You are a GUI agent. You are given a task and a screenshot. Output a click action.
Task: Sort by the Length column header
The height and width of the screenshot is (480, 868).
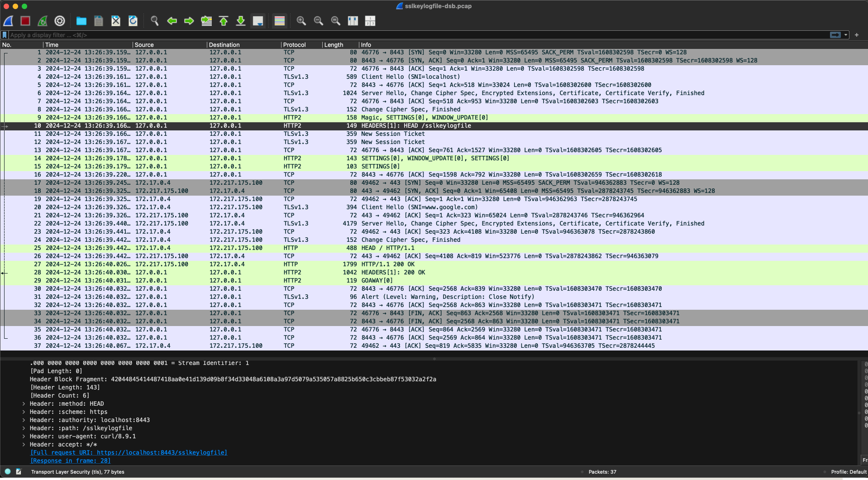tap(340, 45)
